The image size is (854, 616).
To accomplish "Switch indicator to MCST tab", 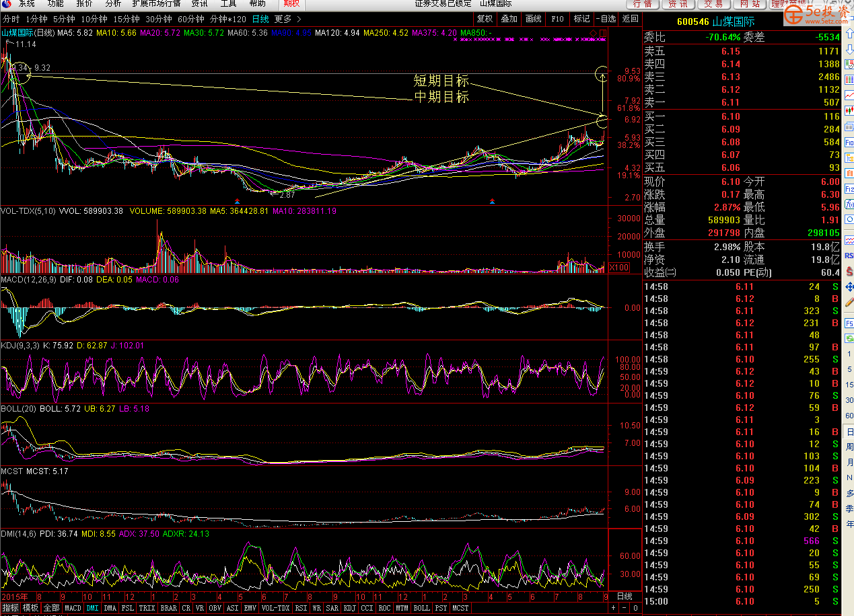I will click(x=460, y=608).
